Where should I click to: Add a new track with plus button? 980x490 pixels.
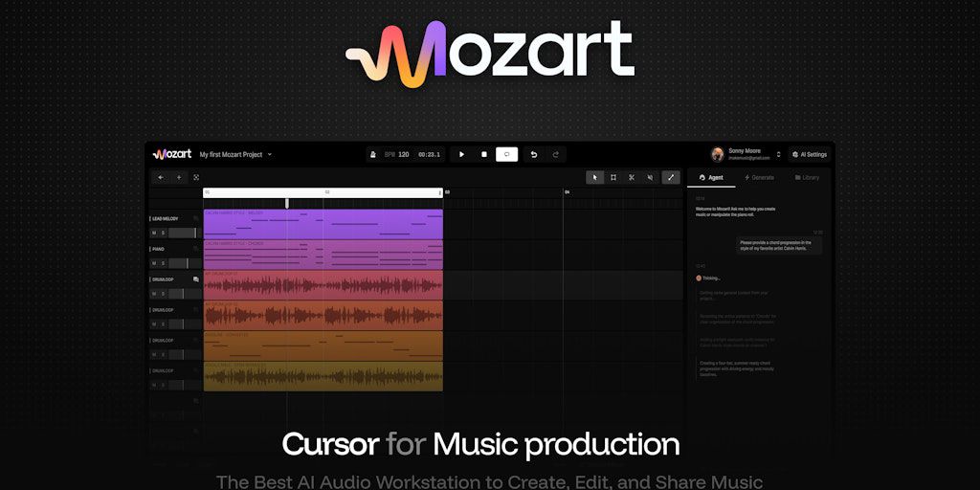tap(179, 177)
